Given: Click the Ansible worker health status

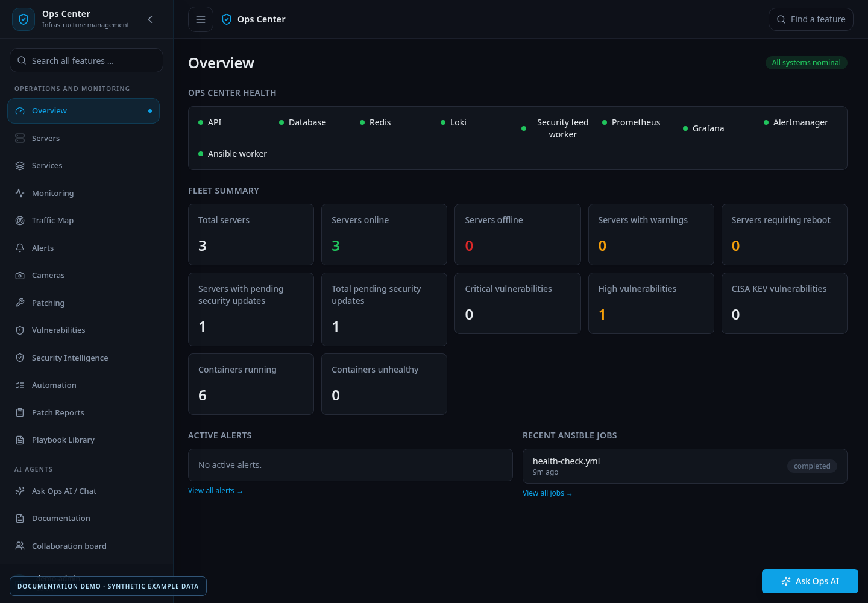Looking at the screenshot, I should point(233,154).
